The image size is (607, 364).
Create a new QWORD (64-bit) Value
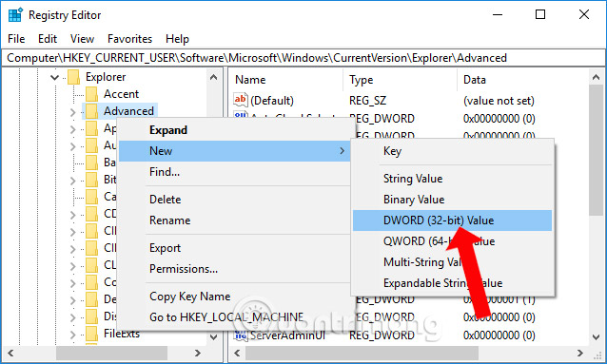pos(452,241)
